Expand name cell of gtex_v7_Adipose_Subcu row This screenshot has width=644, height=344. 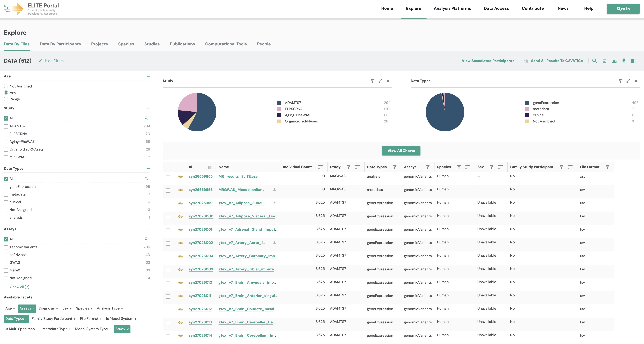pyautogui.click(x=274, y=203)
